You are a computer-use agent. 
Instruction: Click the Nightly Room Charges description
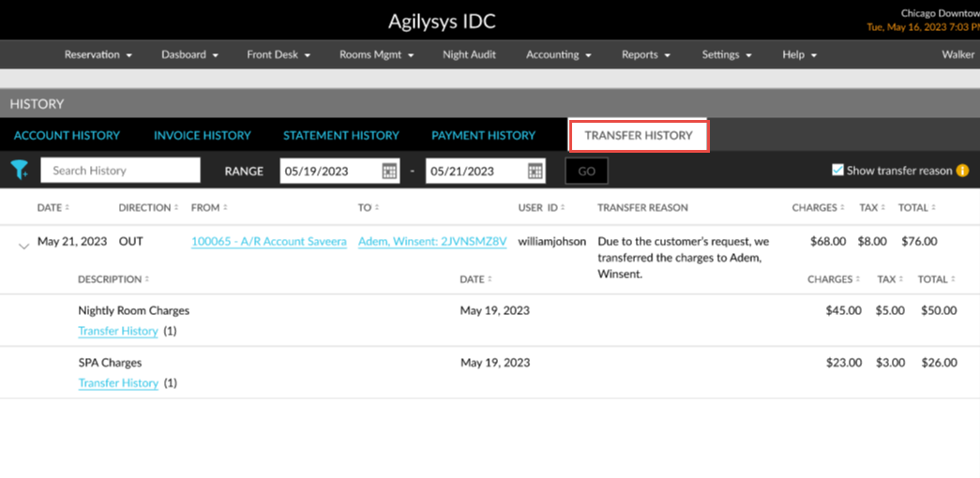pos(134,310)
